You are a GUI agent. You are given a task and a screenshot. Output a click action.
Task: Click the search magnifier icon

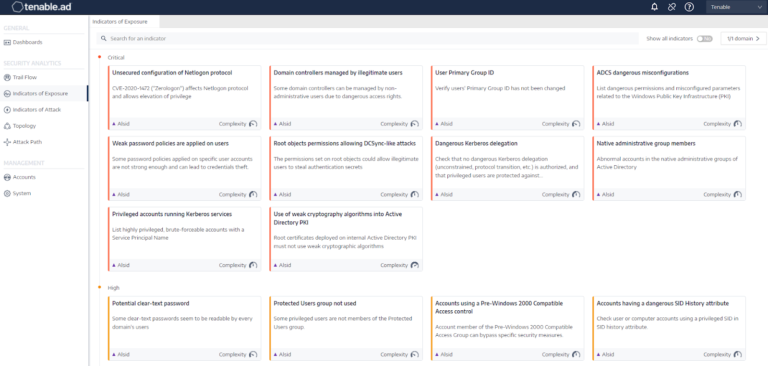tap(104, 38)
